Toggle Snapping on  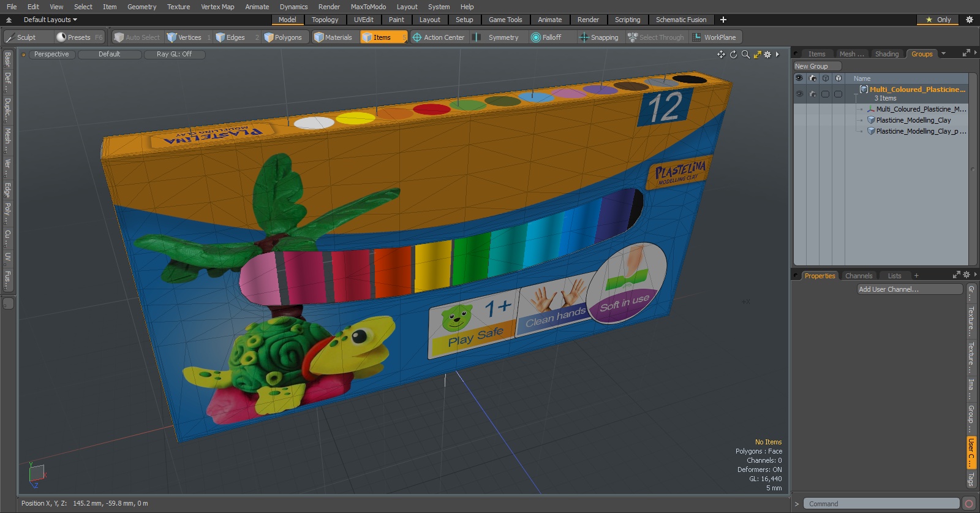tap(599, 37)
